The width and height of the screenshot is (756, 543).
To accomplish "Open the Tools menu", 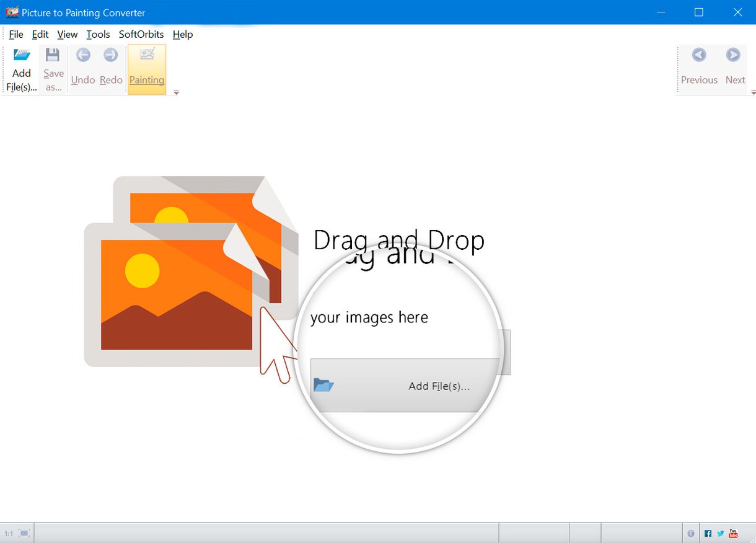I will pos(97,35).
